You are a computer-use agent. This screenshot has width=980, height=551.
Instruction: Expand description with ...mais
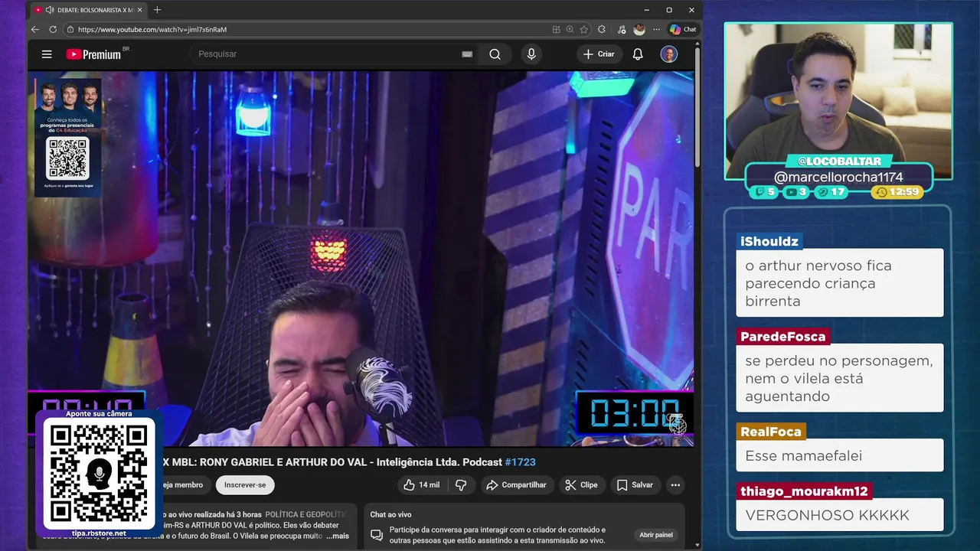pos(337,536)
